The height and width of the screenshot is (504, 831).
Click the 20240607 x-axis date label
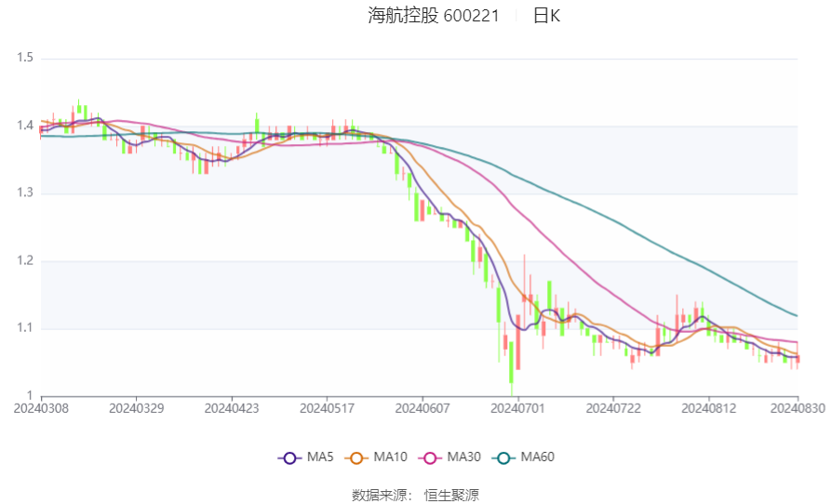tap(422, 409)
